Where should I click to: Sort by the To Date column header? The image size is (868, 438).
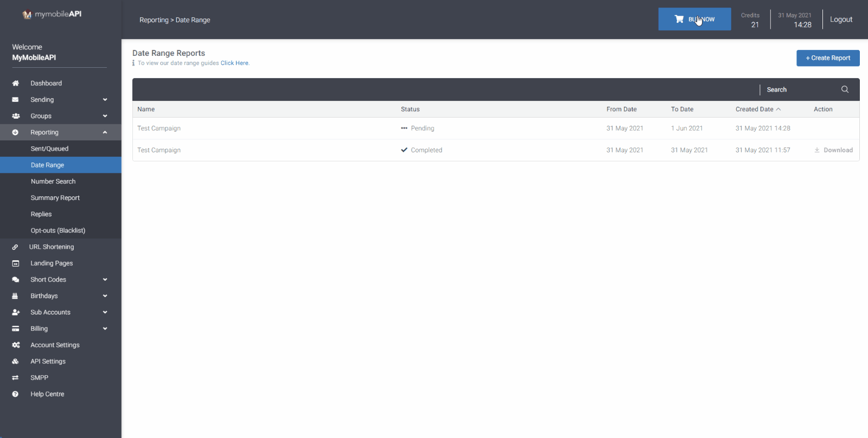[682, 110]
